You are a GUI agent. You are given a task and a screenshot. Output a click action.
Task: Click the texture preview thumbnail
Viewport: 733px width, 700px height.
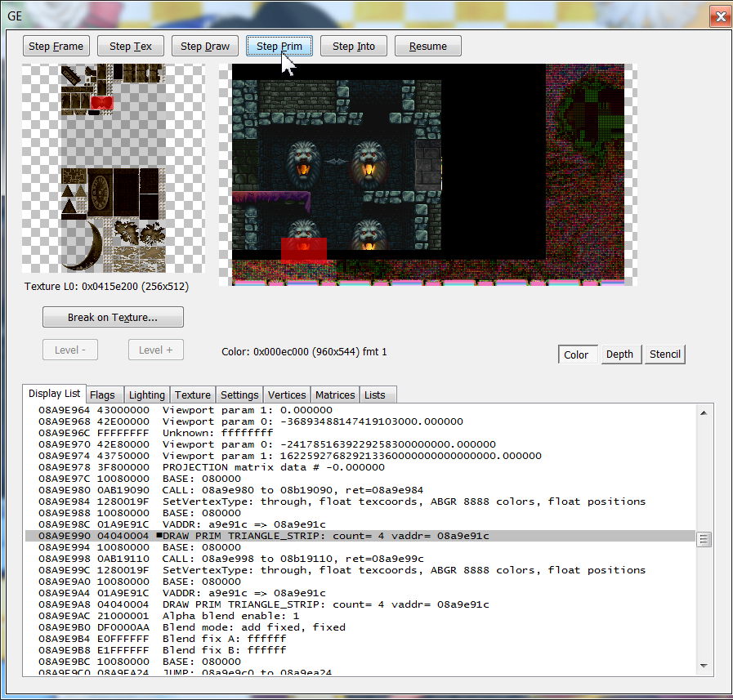(x=113, y=168)
